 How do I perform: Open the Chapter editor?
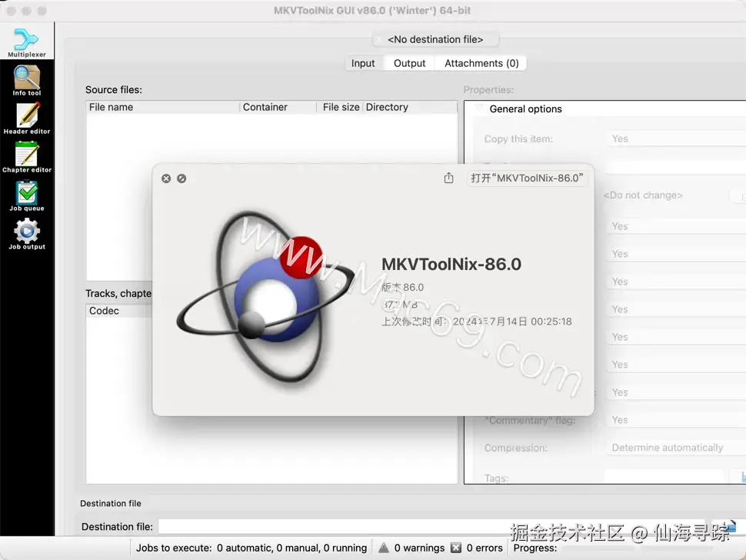27,158
